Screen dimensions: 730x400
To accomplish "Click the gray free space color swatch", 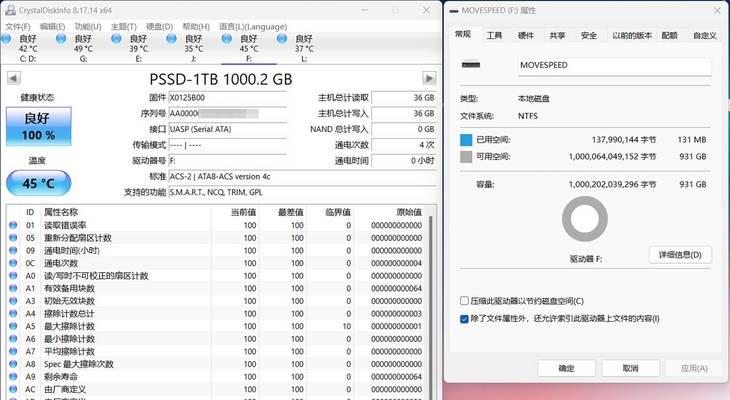I will 466,156.
